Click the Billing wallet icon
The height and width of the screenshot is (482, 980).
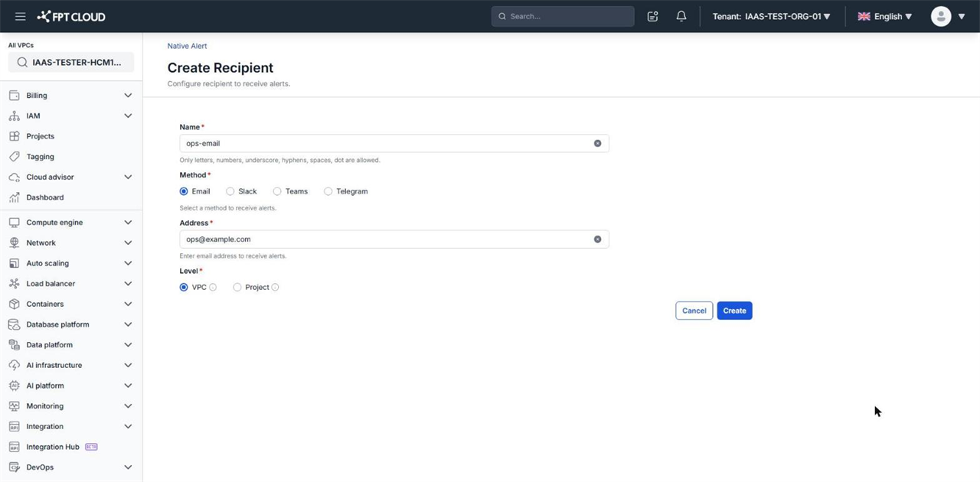pos(14,96)
